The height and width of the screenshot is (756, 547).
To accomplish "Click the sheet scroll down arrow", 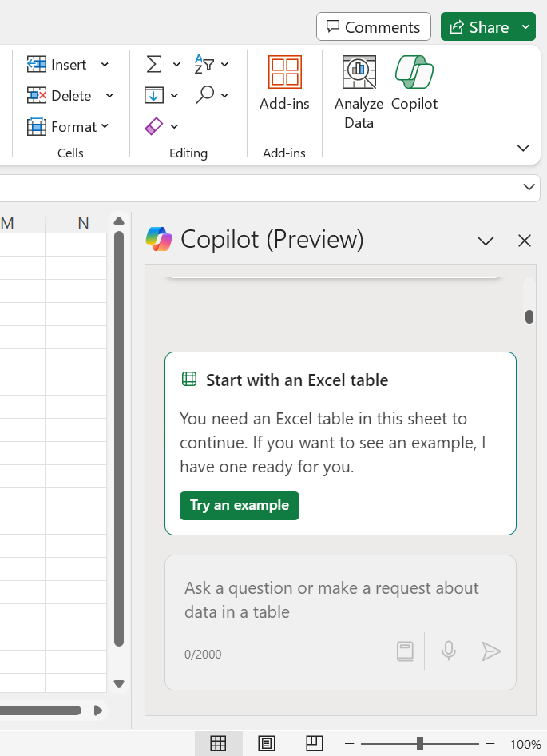I will pyautogui.click(x=119, y=683).
